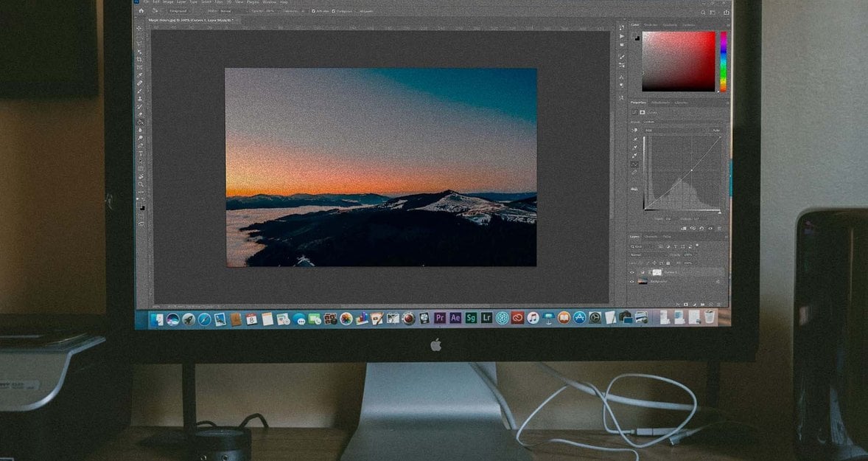Open Premiere Pro from the Dock
This screenshot has height=461, width=868.
(440, 318)
